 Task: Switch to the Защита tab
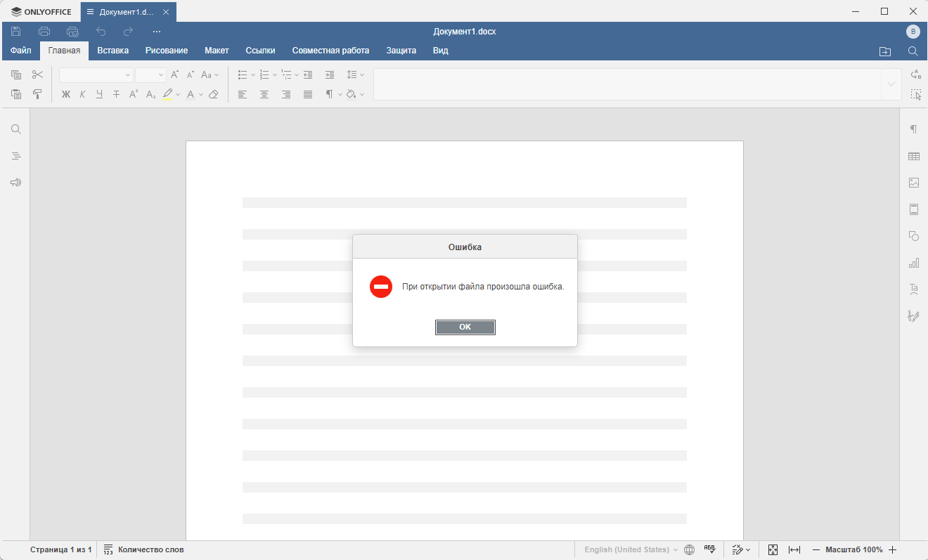[x=401, y=51]
